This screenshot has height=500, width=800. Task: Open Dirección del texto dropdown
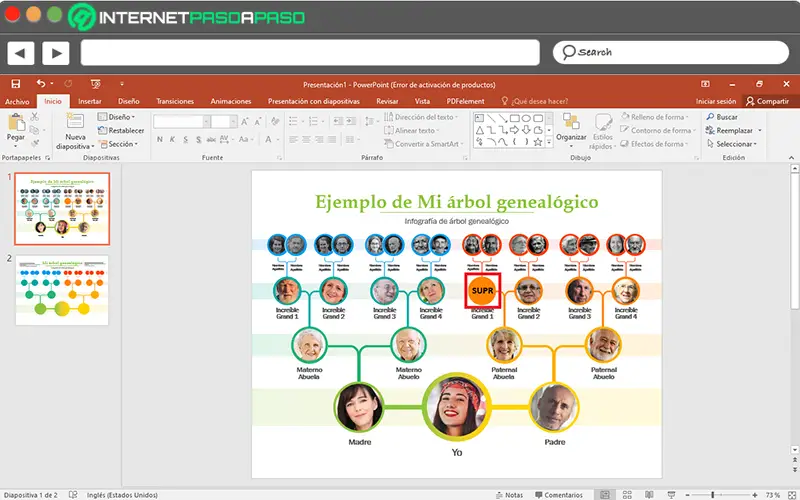(421, 117)
